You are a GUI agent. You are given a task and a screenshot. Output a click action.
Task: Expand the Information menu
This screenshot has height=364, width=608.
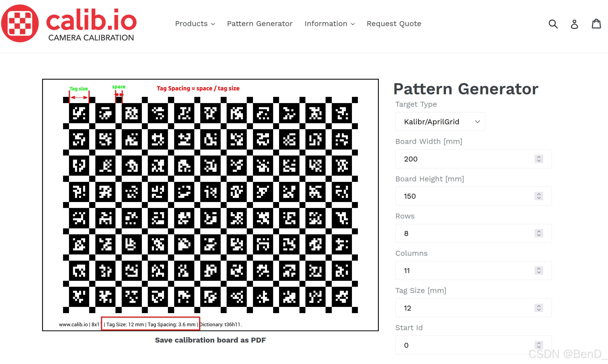coord(330,24)
